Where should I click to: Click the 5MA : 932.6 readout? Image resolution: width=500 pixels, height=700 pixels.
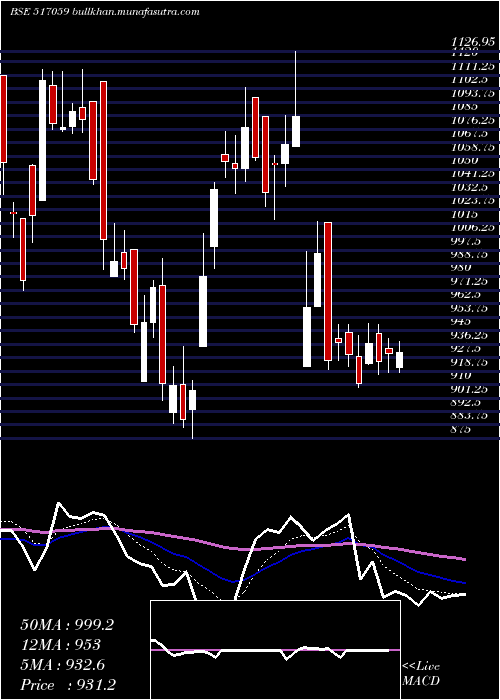click(x=62, y=665)
